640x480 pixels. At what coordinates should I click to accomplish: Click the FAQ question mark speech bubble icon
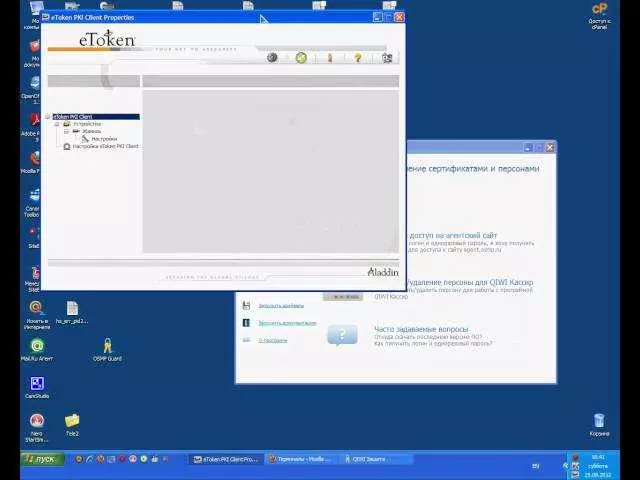tap(342, 336)
